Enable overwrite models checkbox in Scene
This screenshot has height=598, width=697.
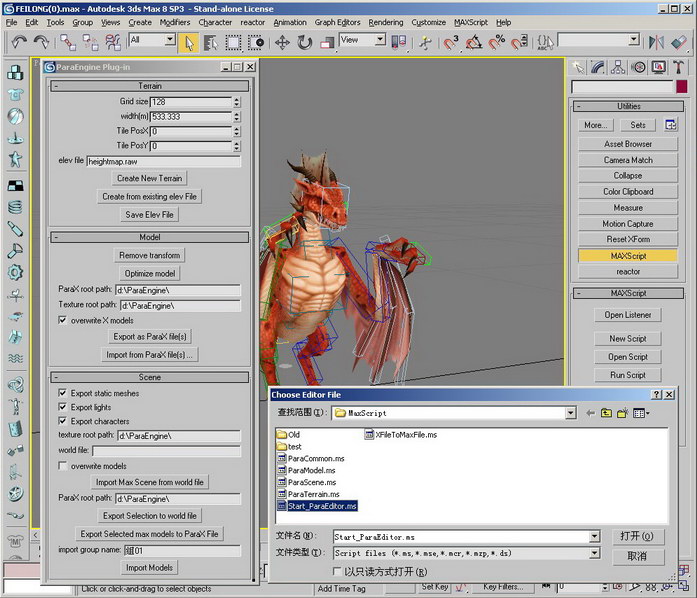click(63, 466)
